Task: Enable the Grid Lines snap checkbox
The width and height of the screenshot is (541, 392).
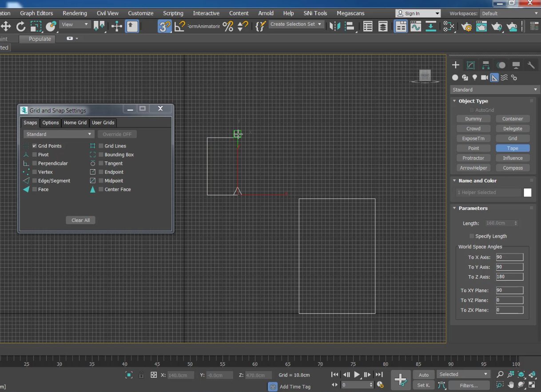Action: (x=101, y=146)
